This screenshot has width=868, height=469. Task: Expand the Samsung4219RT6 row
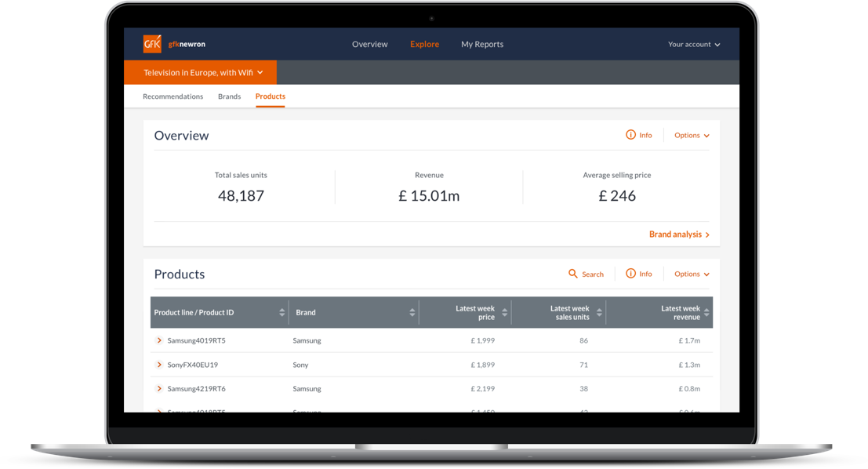point(159,389)
